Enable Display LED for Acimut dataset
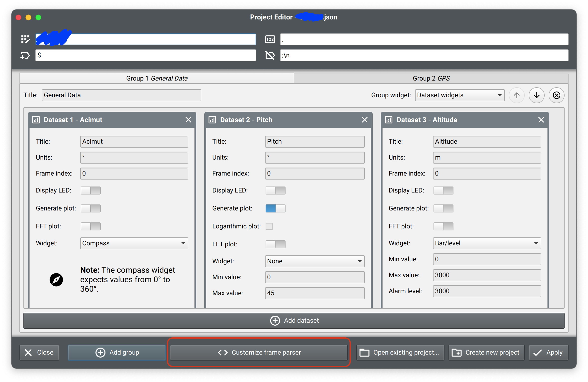Screen dimensions: 588x382 pyautogui.click(x=90, y=190)
